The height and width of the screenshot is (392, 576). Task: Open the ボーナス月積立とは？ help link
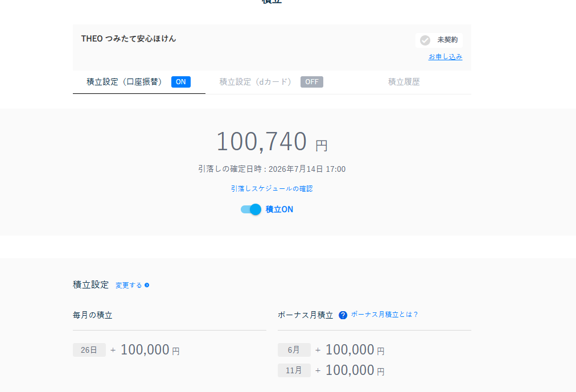tap(385, 315)
